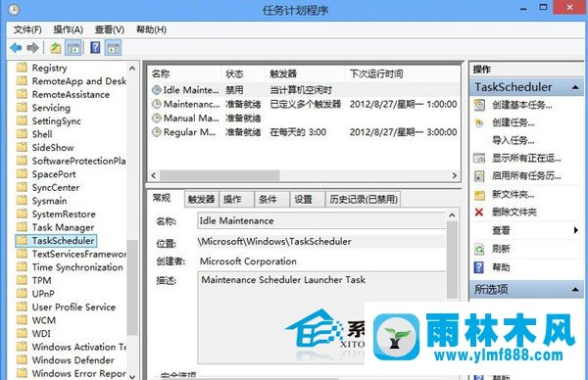Collapse the TaskScheduler actions section

pos(575,88)
